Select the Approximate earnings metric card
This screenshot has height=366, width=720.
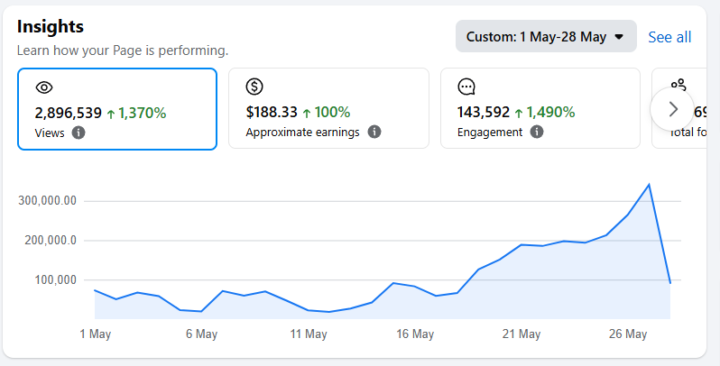click(x=329, y=108)
